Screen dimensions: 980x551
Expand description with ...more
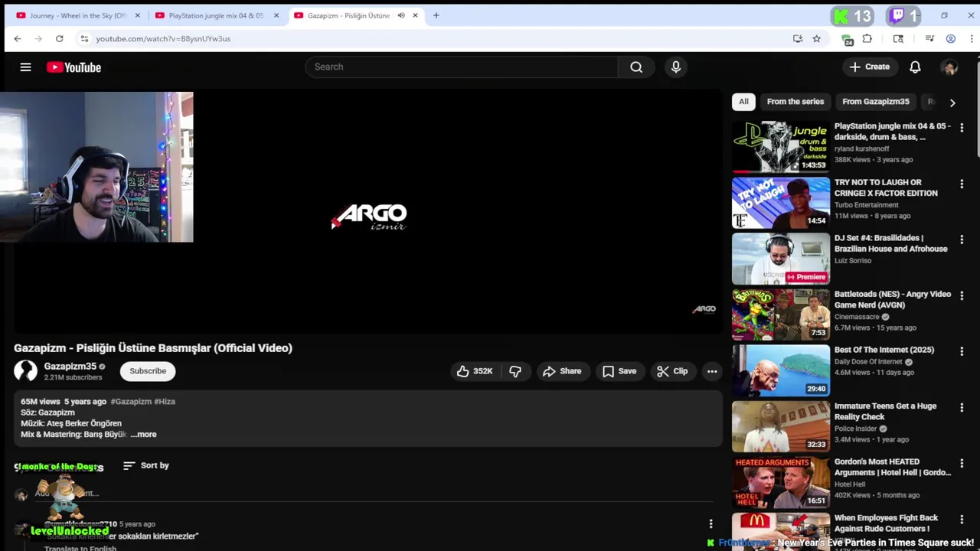pos(144,435)
